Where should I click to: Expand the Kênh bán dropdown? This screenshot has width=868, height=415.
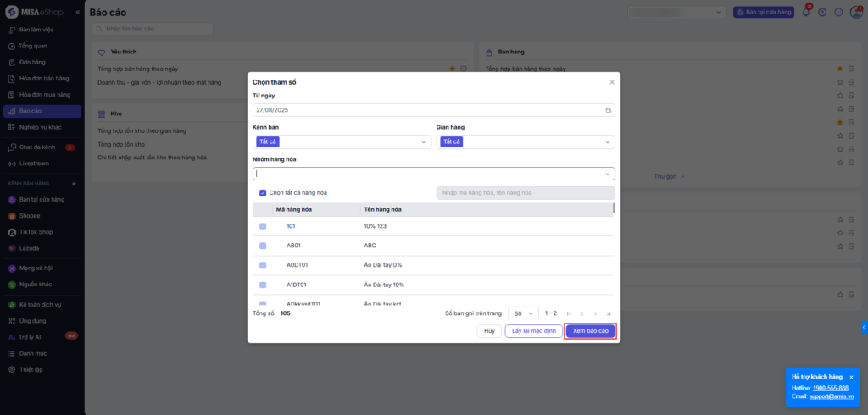tap(424, 142)
